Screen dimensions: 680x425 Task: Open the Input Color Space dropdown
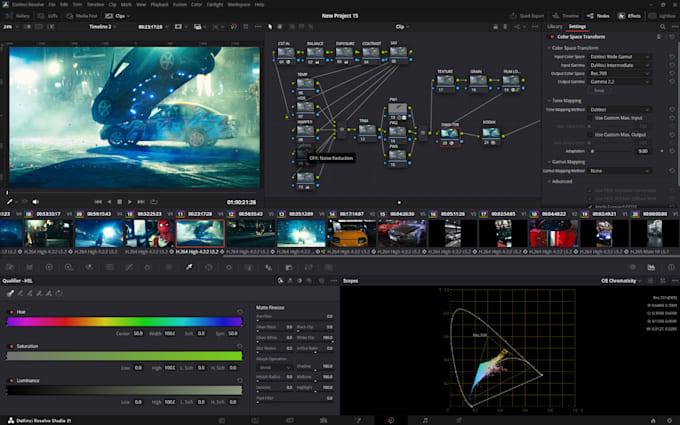620,57
